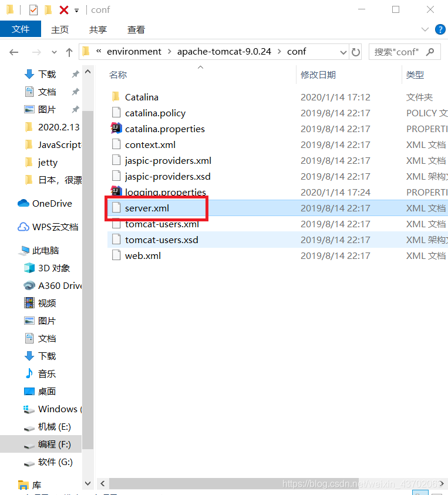Switch to the 查看 ribbon tab
This screenshot has height=495, width=448.
[136, 30]
